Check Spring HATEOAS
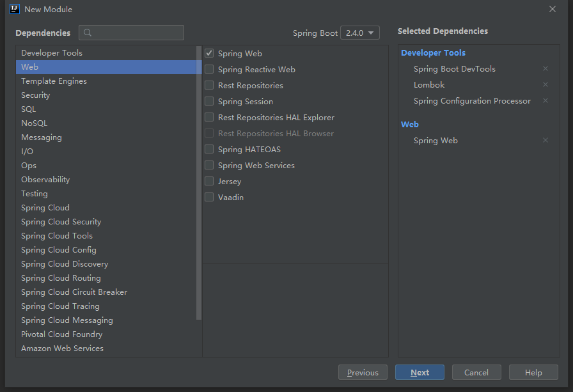Viewport: 573px width, 392px height. click(x=208, y=149)
